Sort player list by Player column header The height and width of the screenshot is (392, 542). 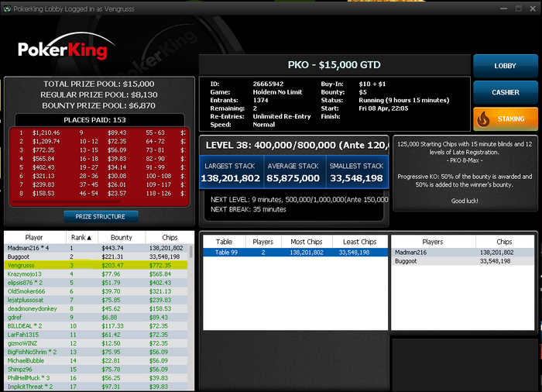tap(35, 237)
